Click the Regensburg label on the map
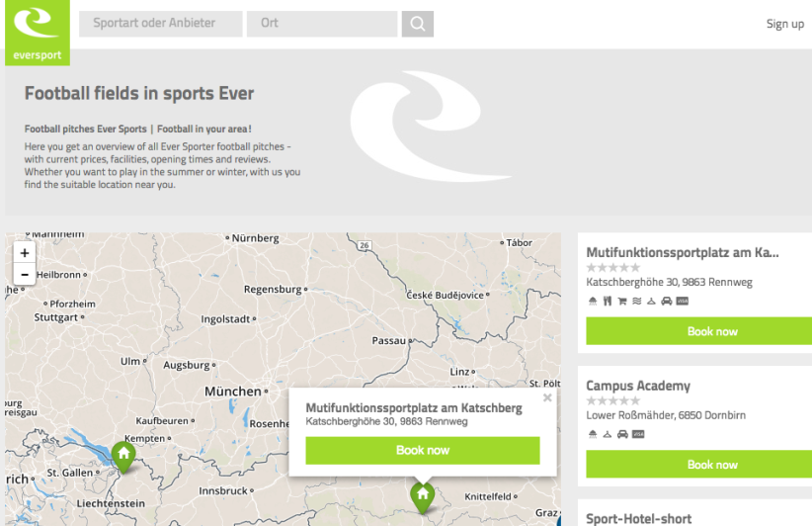Screen dimensions: 812x526 pyautogui.click(x=273, y=289)
